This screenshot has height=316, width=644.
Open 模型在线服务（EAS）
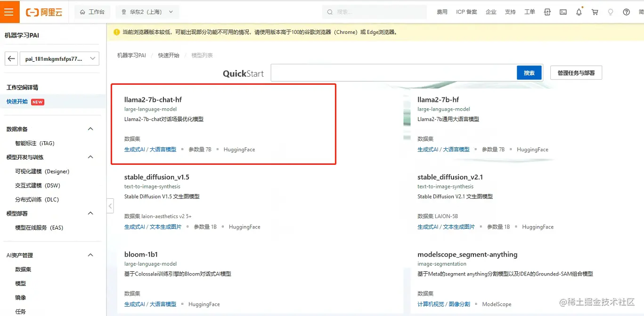click(x=39, y=228)
